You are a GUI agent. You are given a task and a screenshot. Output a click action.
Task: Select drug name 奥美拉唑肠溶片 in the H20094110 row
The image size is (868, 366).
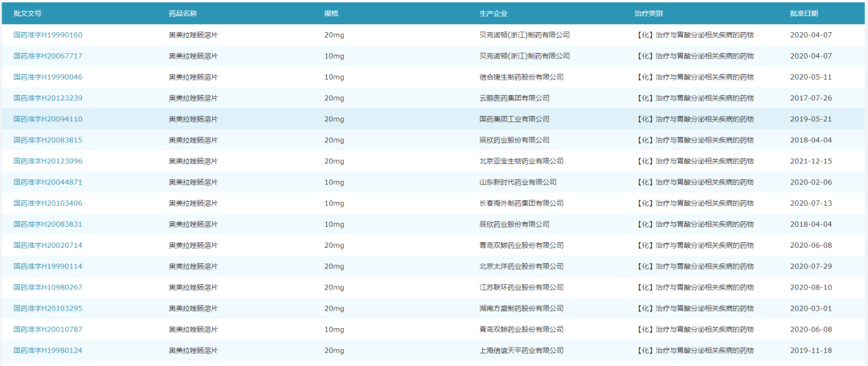193,119
